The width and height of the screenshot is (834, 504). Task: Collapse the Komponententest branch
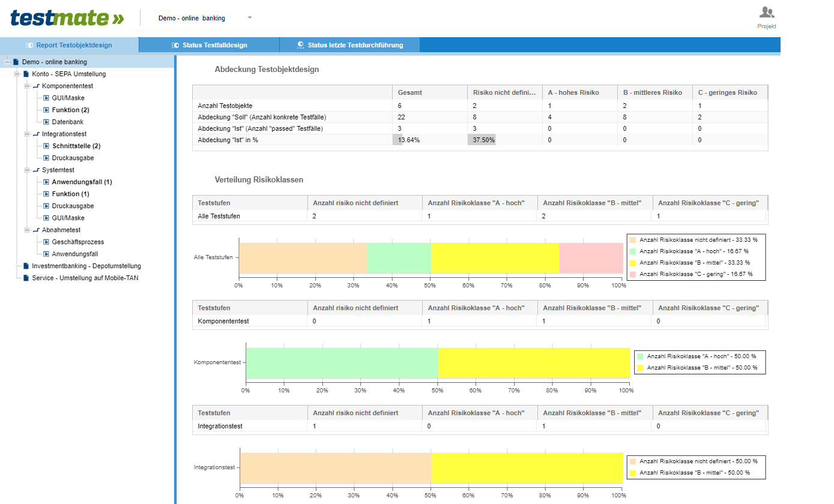tap(27, 86)
